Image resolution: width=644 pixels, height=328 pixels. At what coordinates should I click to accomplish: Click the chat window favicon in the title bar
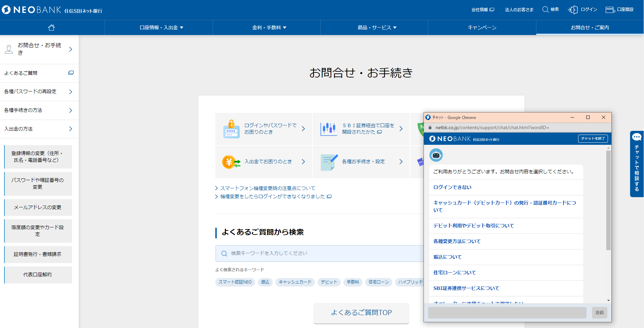point(428,117)
